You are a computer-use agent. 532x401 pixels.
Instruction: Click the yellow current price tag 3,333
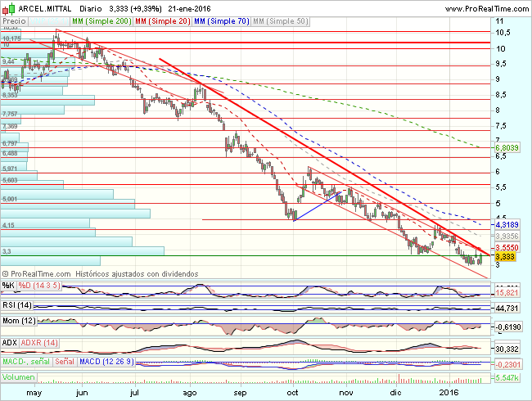point(505,256)
